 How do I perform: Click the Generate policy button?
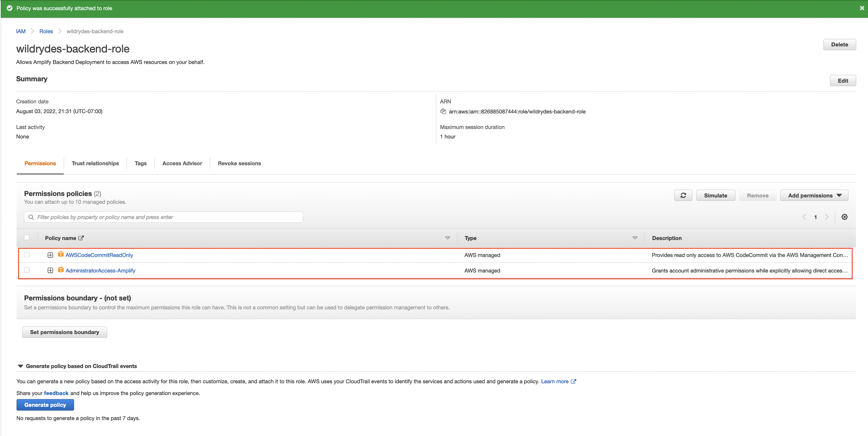[x=45, y=405]
